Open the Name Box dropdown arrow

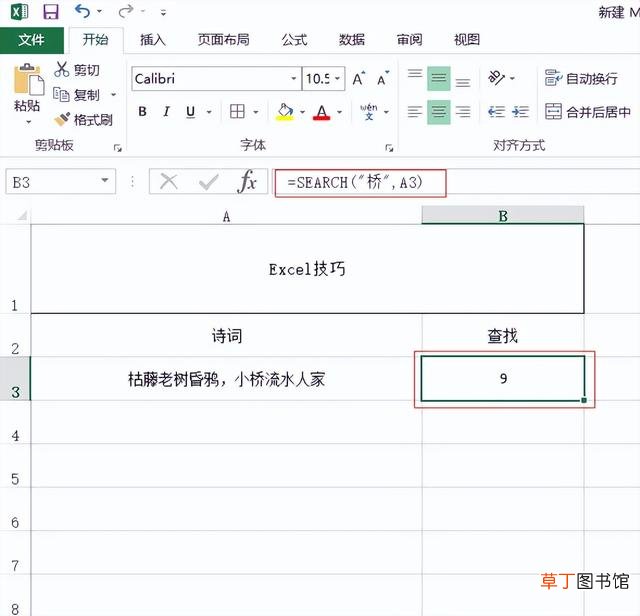pyautogui.click(x=105, y=180)
